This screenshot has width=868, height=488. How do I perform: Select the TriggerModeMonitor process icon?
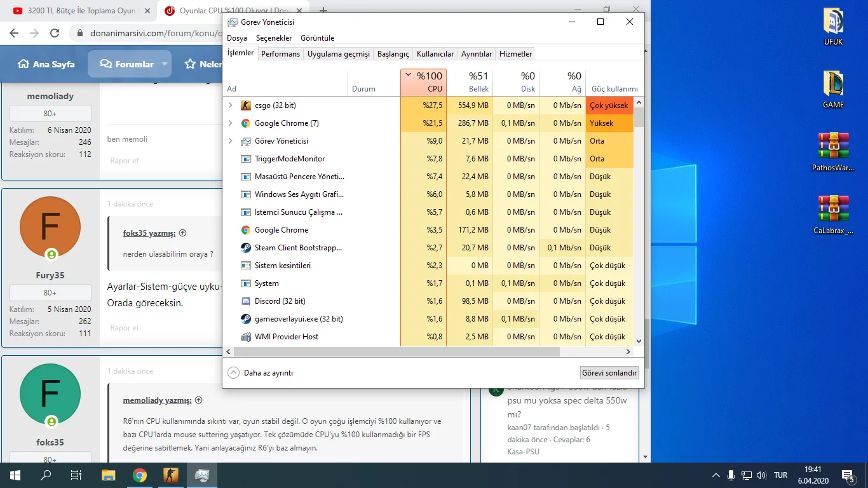click(246, 159)
